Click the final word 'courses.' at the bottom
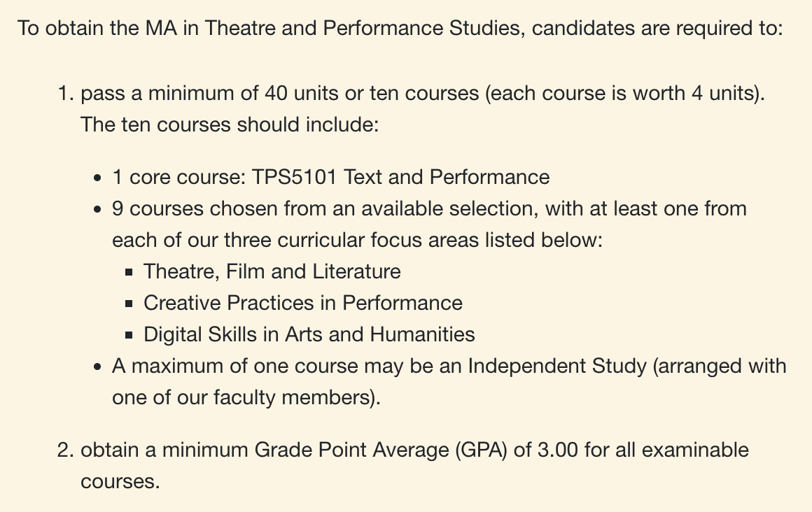The width and height of the screenshot is (812, 512). click(x=120, y=482)
